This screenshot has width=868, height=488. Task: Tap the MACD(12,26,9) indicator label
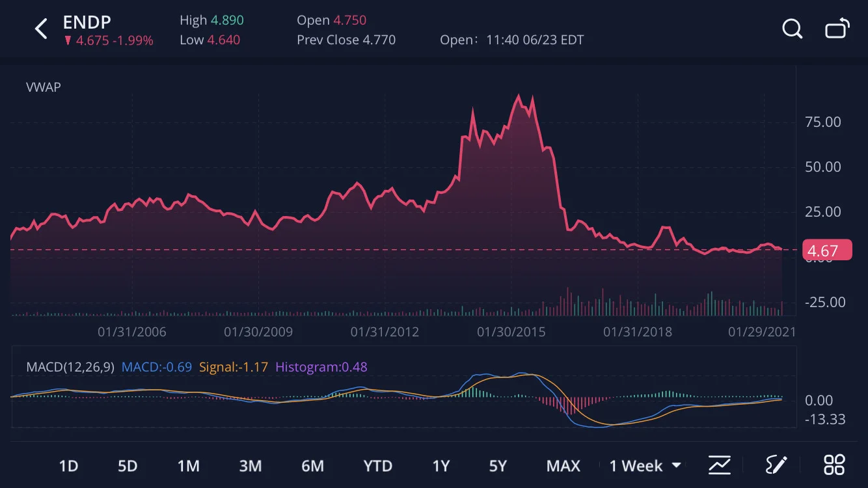tap(71, 367)
